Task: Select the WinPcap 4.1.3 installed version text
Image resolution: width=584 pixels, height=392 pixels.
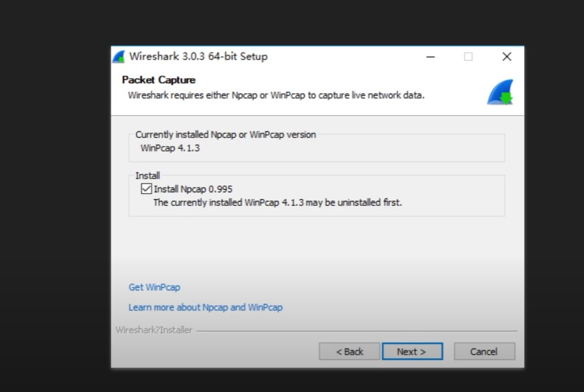Action: [170, 148]
